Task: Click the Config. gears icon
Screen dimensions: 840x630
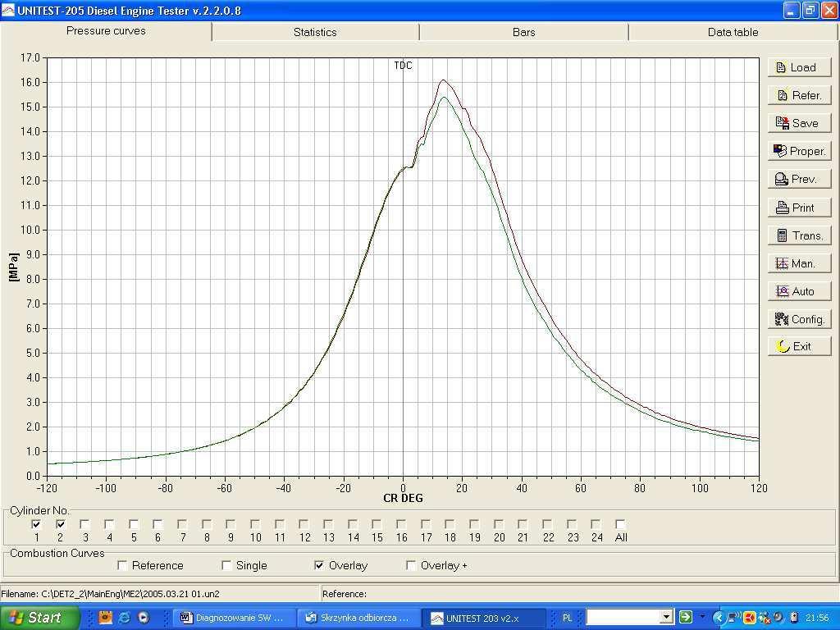Action: coord(782,319)
